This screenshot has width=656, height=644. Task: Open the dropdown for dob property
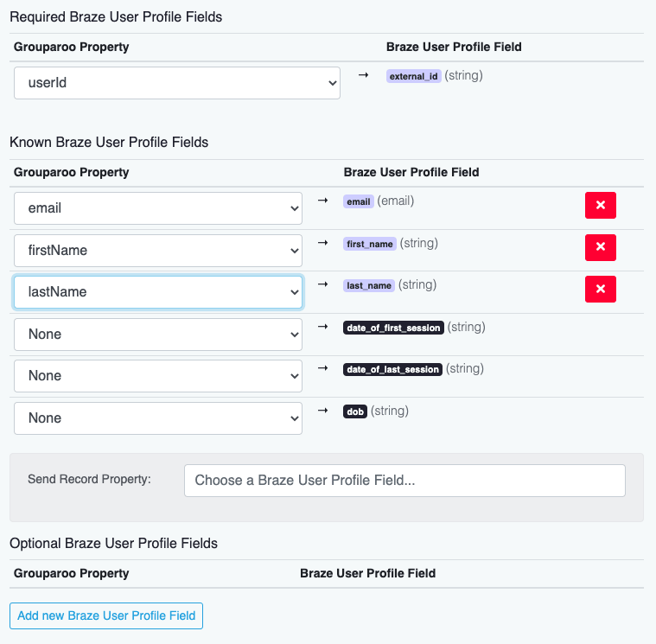point(158,418)
